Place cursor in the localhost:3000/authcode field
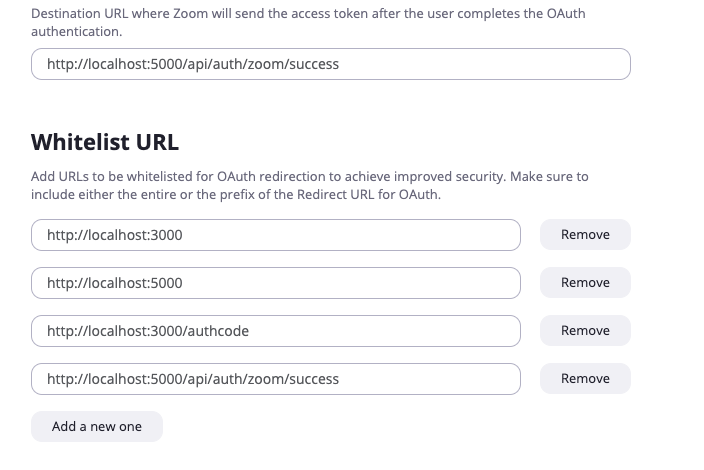Viewport: 704px width, 470px height. coord(276,331)
